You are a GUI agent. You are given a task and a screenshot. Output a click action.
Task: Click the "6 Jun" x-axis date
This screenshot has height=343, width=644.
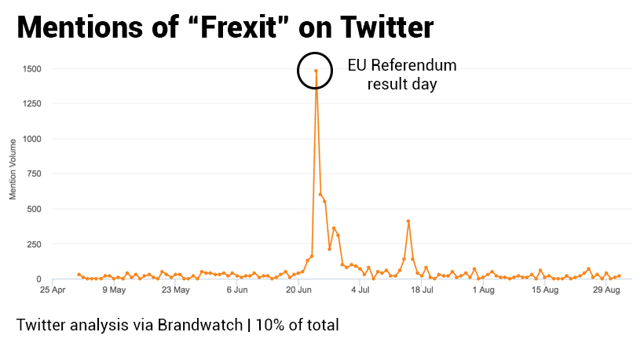(237, 290)
